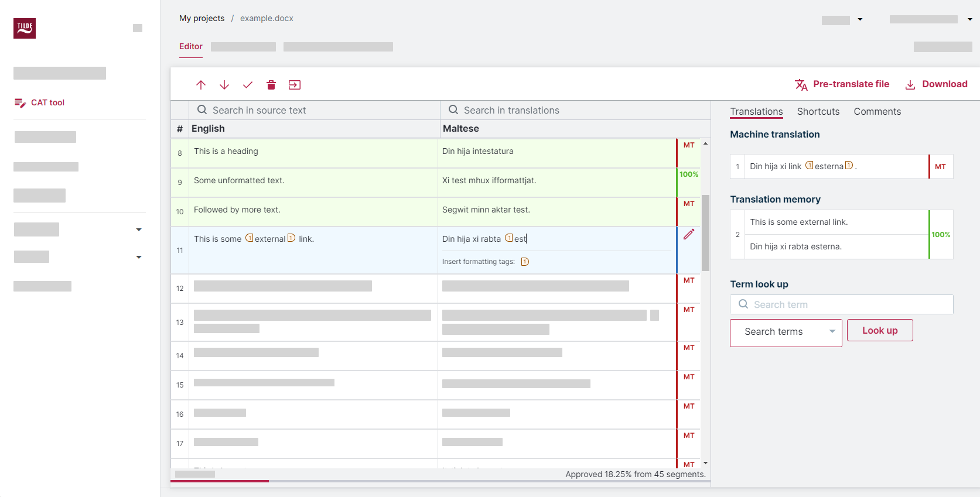
Task: Approve segment with checkmark icon
Action: coord(248,85)
